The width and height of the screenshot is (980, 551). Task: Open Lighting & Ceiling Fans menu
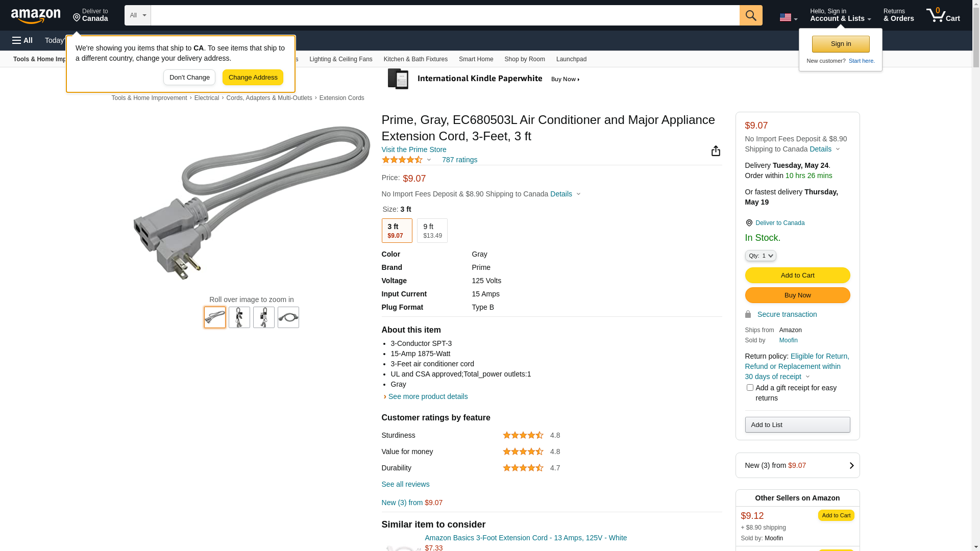click(340, 59)
